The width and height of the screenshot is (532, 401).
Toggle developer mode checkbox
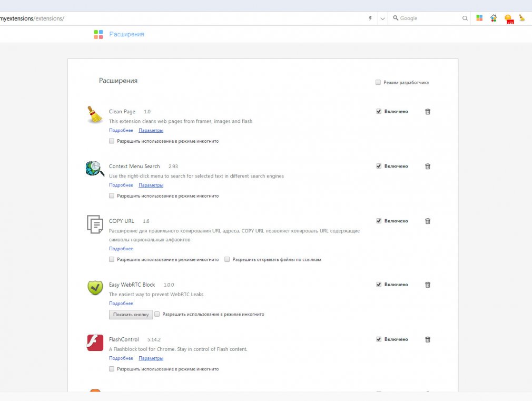378,82
